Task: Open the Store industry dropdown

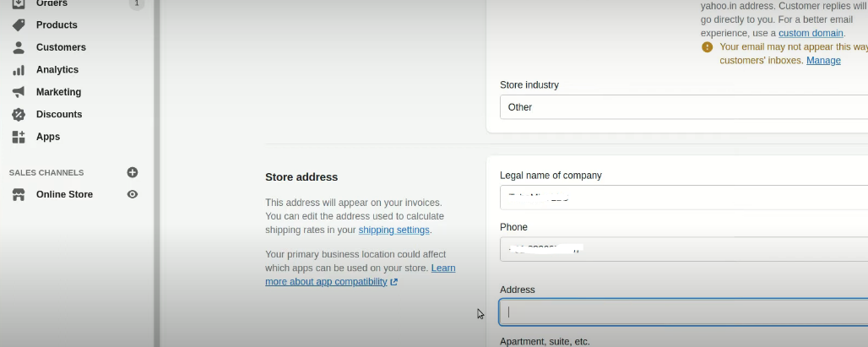Action: pos(683,107)
